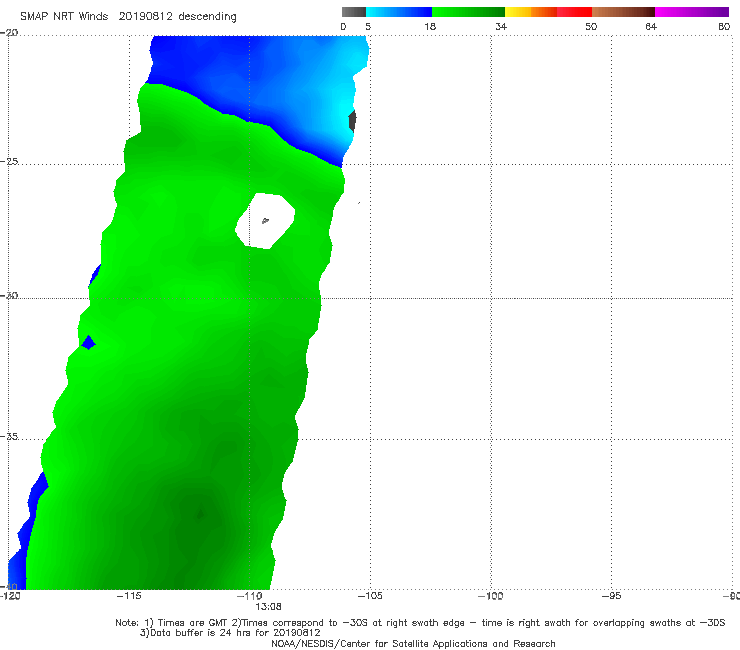Image resolution: width=740 pixels, height=650 pixels.
Task: Click the dark gray patch on the swath's east edge
Action: [352, 120]
